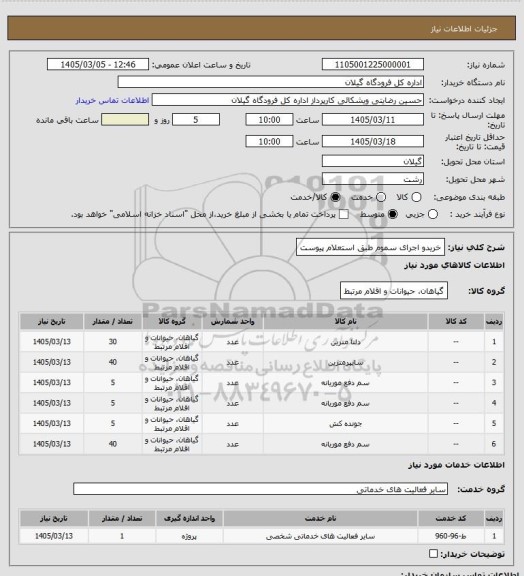Toggle the Islamic treasury bonds payment checkbox
This screenshot has height=576, width=524.
tap(344, 214)
